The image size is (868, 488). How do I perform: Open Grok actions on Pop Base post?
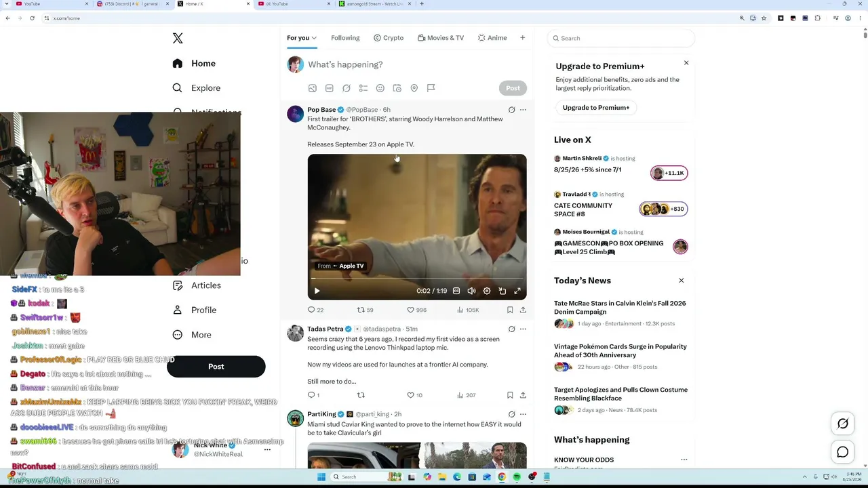coord(511,110)
